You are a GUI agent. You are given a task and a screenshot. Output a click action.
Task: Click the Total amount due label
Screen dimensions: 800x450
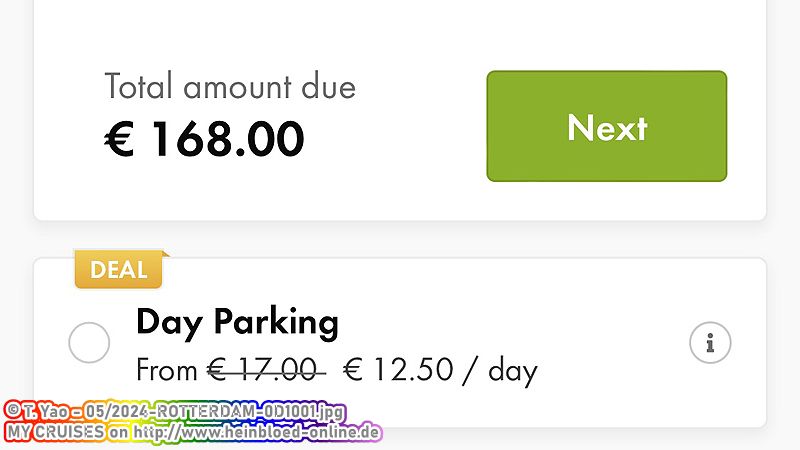coord(230,86)
